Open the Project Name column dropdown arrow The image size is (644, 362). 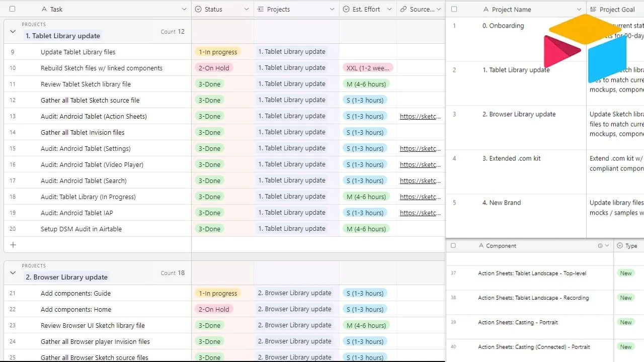click(x=579, y=10)
